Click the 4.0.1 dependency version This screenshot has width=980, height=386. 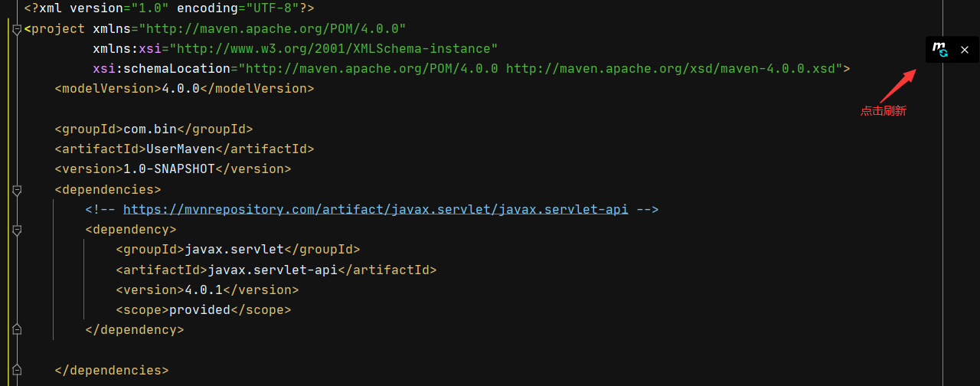(204, 289)
